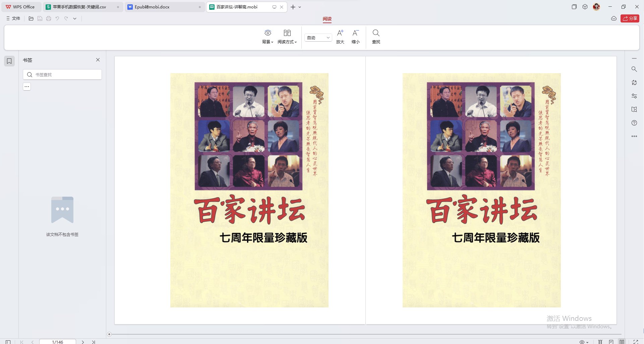Screen dimensions: 644x344
Task: Open the 文件 file menu
Action: [x=13, y=18]
